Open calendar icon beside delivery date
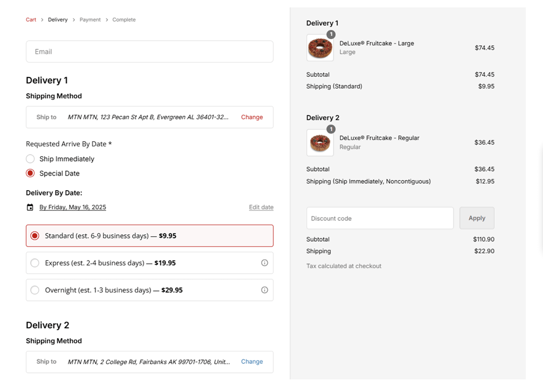 [x=30, y=207]
